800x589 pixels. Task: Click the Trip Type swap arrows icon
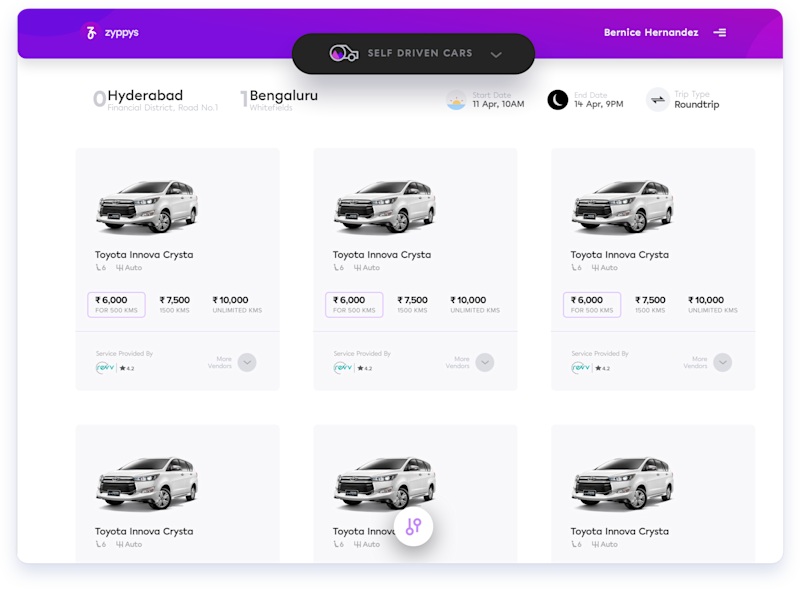pos(658,100)
